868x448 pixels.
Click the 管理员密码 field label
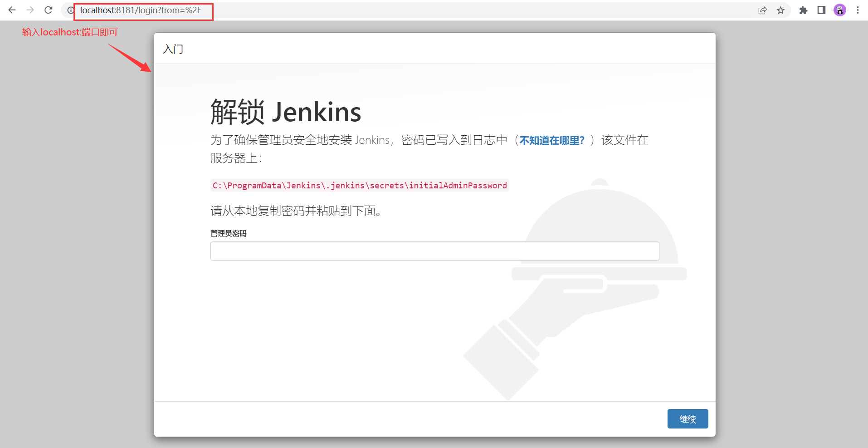tap(228, 233)
